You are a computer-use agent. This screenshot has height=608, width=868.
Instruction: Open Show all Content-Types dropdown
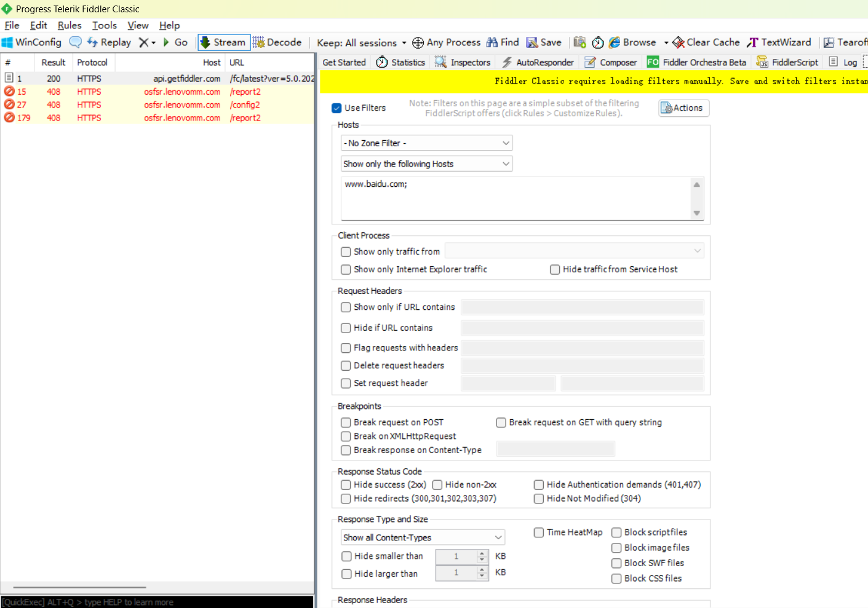pos(423,537)
